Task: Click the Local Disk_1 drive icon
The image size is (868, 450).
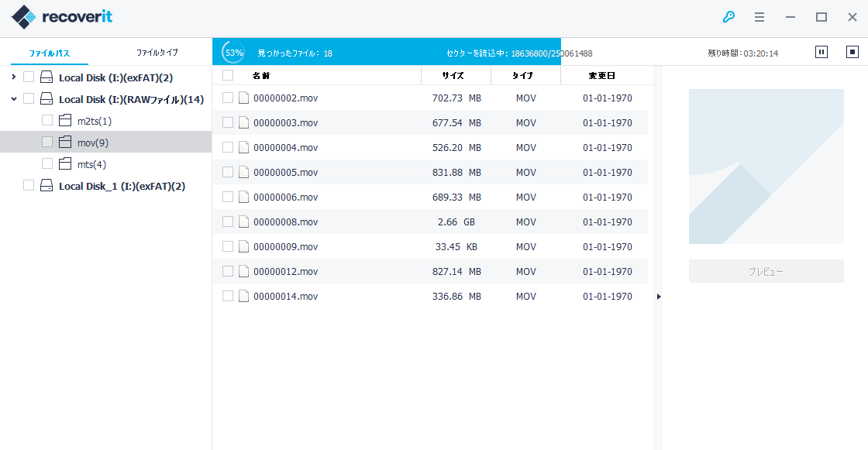Action: click(46, 186)
